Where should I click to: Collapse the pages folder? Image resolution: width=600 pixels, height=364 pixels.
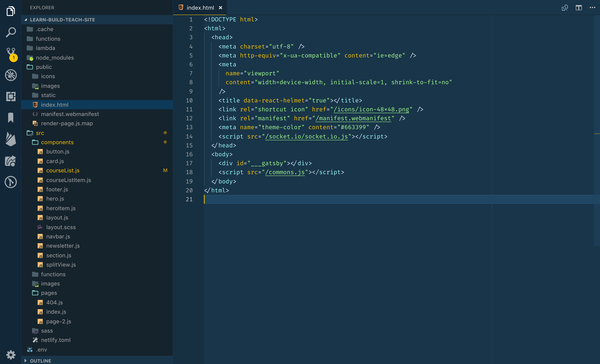(x=97, y=293)
